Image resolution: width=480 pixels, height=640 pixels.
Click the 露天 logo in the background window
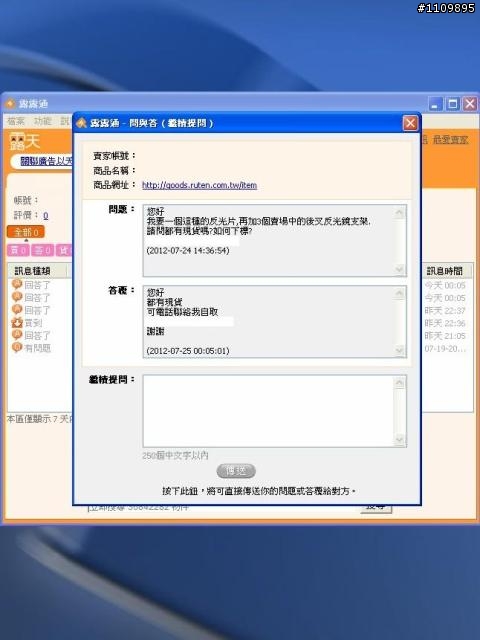pos(24,142)
